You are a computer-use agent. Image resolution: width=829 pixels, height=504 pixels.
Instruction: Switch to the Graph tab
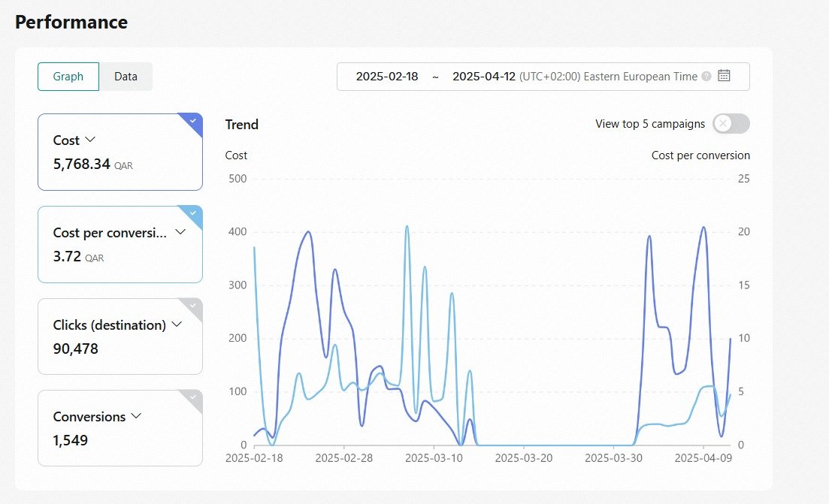(68, 76)
